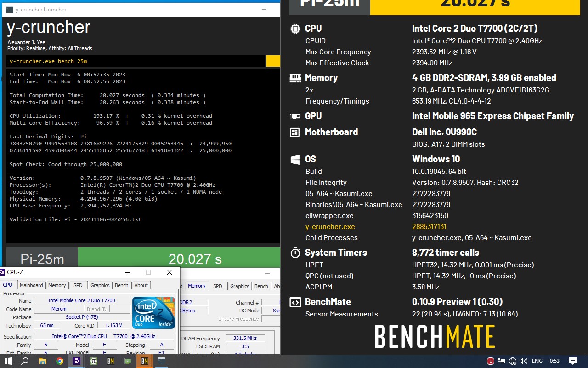Click the red notification badge in system tray
Screen dimensions: 588x368
coord(491,361)
